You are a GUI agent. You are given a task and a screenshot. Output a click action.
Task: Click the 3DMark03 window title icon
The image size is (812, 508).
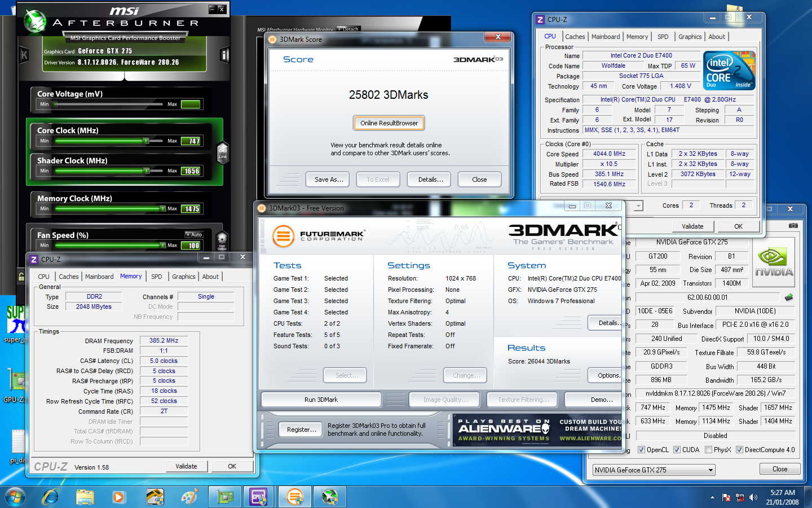point(262,208)
